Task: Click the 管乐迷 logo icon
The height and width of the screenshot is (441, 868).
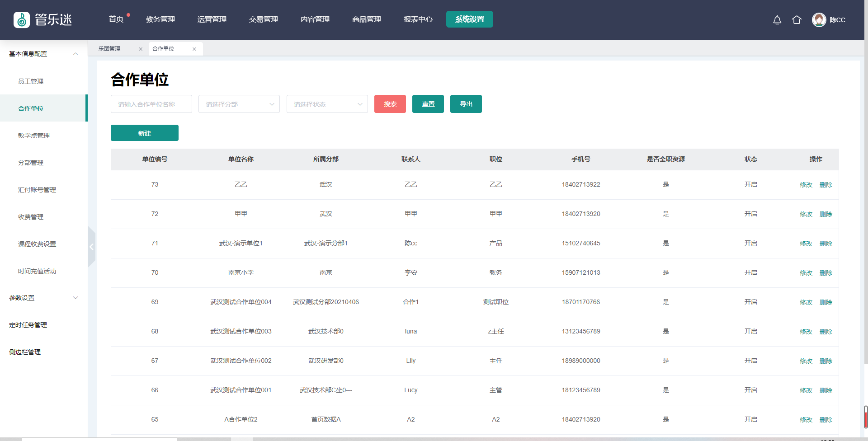Action: tap(22, 20)
